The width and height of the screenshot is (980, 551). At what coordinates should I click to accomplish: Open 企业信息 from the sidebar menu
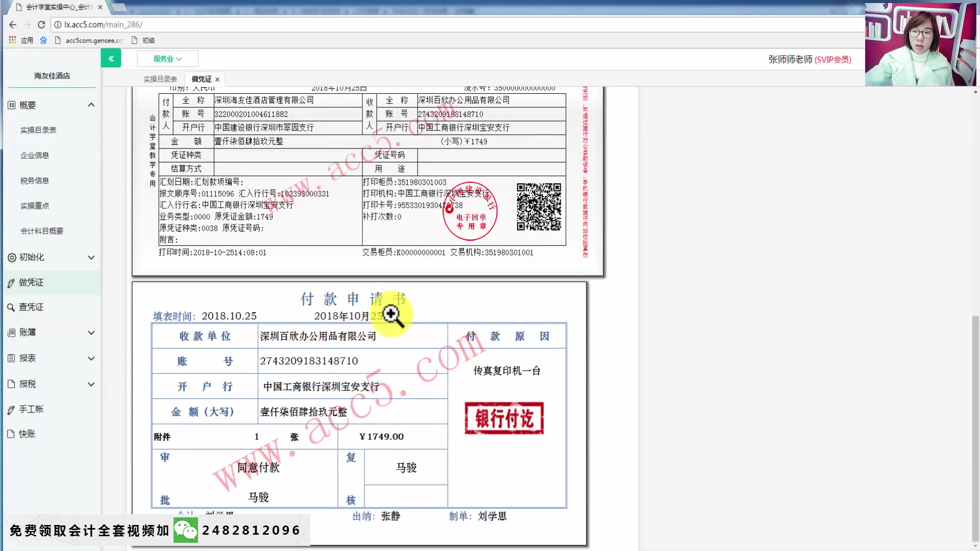tap(35, 155)
